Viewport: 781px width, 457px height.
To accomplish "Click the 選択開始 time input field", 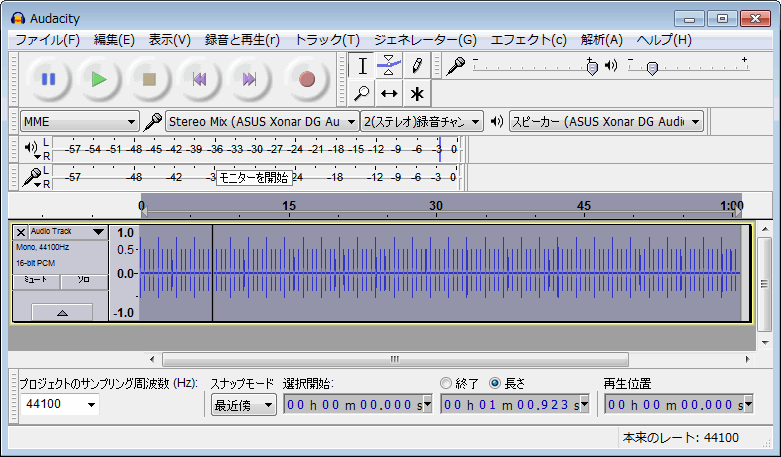I will pos(353,404).
